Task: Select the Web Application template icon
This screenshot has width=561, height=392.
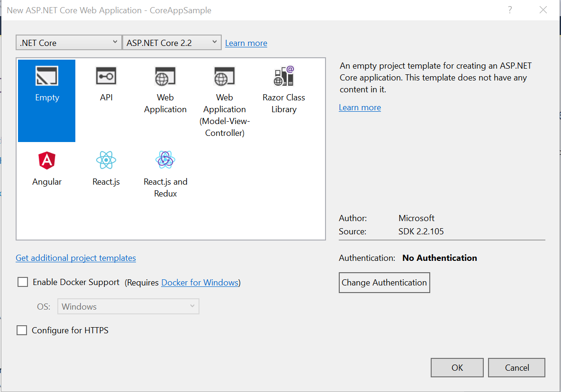Action: (165, 77)
